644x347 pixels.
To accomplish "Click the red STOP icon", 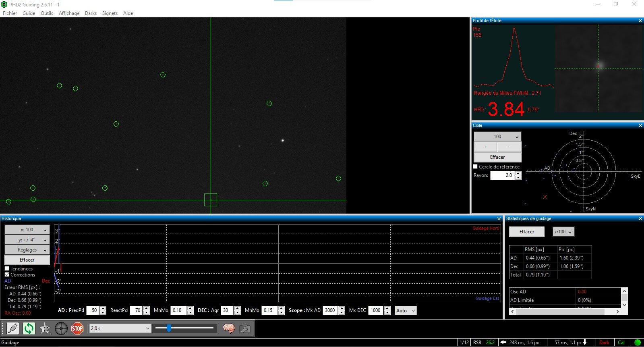I will pyautogui.click(x=77, y=328).
